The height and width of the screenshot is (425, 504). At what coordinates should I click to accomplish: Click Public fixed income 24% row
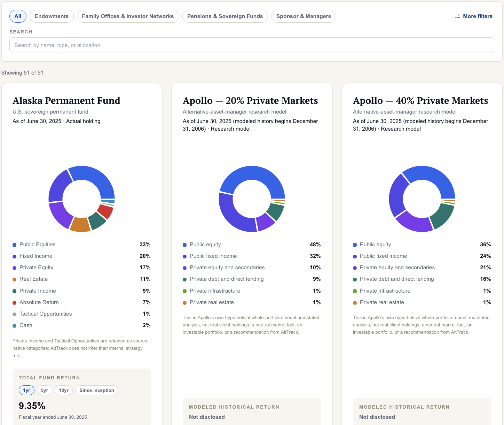coord(422,256)
